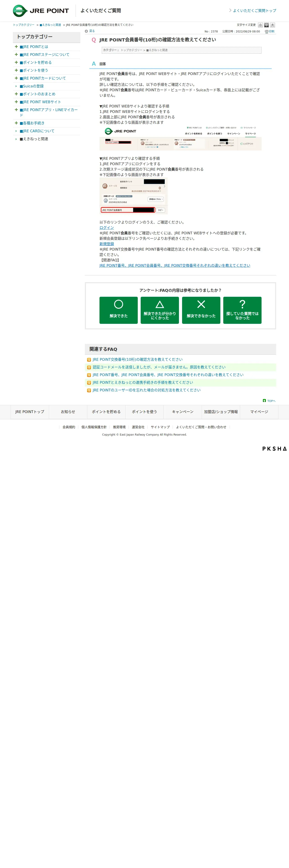Expand ■JRE POINTカードについて category
289x868 pixels.
click(16, 78)
